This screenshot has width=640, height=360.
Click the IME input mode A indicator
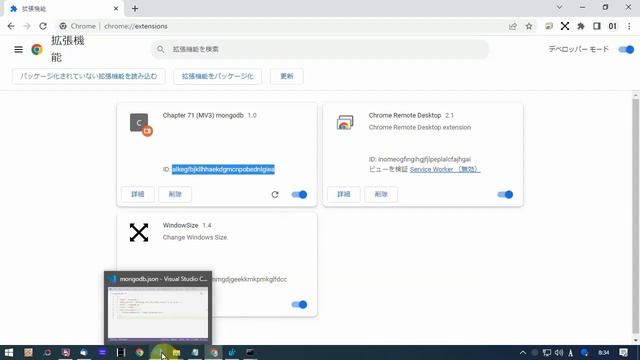pyautogui.click(x=571, y=353)
